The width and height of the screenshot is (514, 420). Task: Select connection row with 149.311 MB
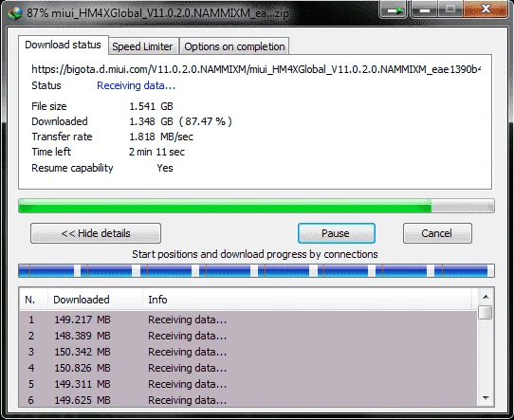[x=248, y=384]
